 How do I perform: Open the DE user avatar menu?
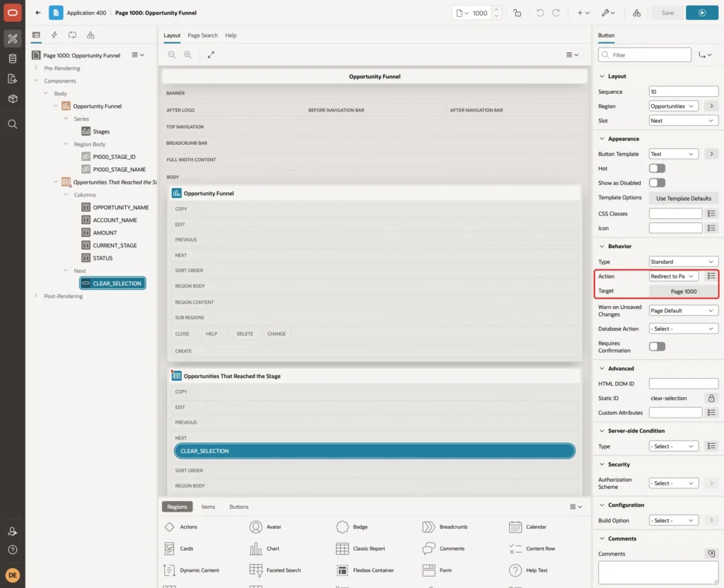click(x=13, y=575)
